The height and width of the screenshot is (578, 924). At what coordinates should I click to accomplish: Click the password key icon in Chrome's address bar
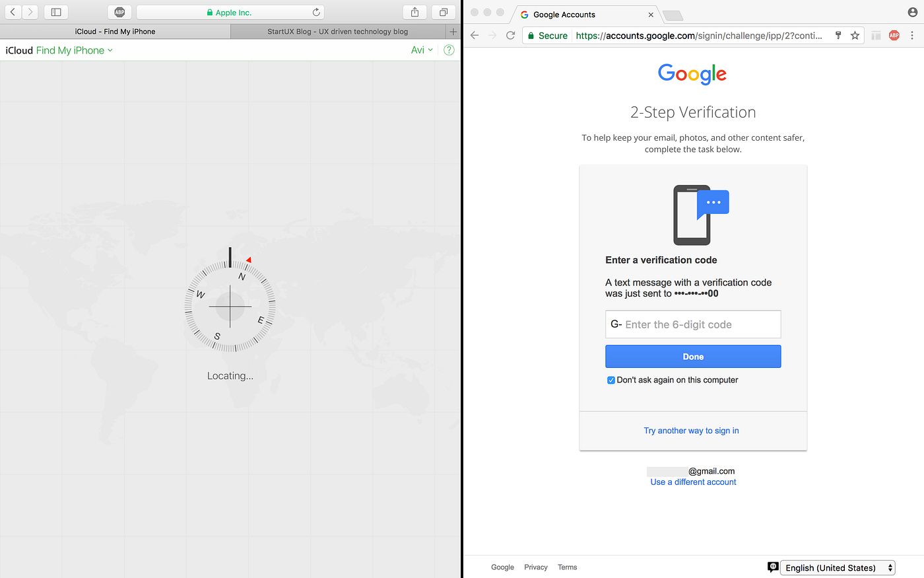(x=838, y=35)
